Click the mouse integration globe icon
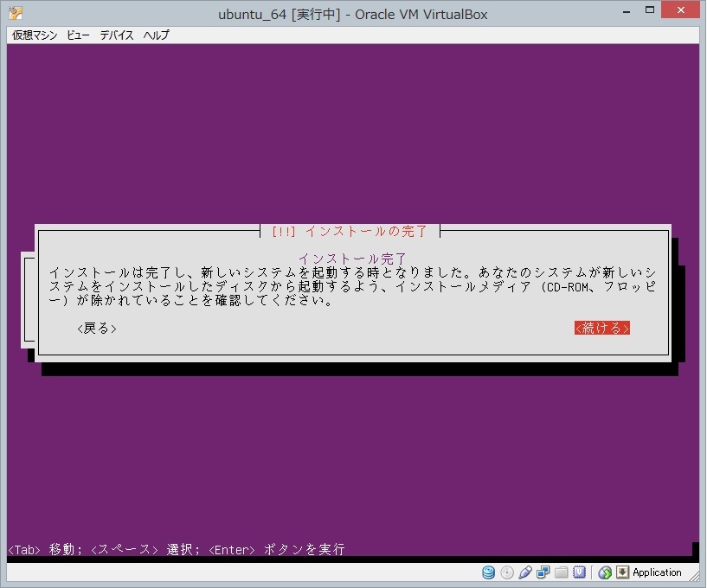The width and height of the screenshot is (707, 588). coord(605,572)
